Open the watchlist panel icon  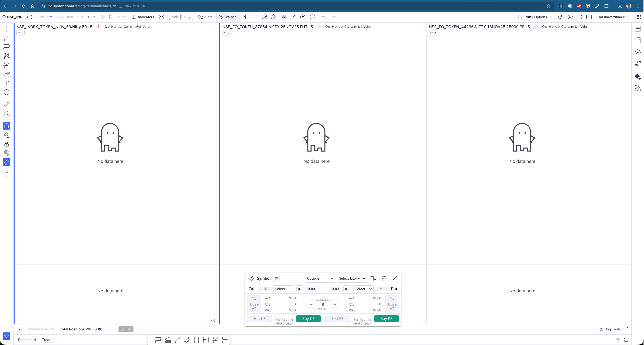coord(638,28)
